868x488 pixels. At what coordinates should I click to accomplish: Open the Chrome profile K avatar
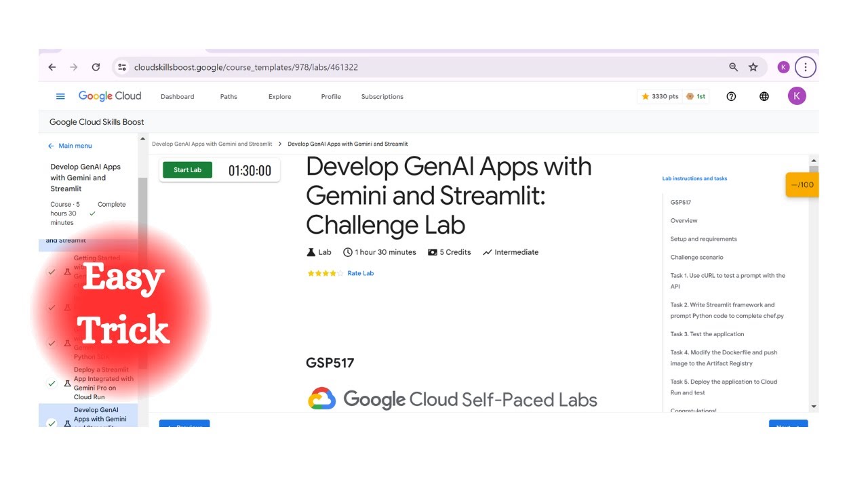[x=783, y=67]
